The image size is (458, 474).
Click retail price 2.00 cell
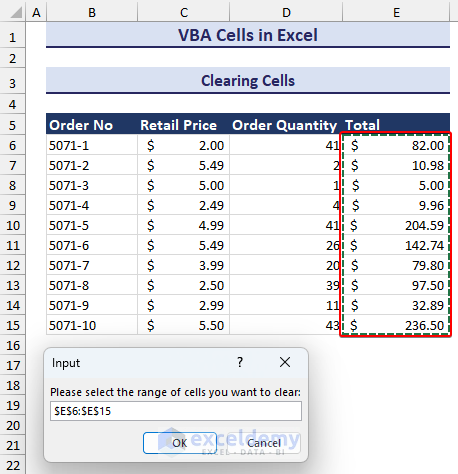[183, 145]
